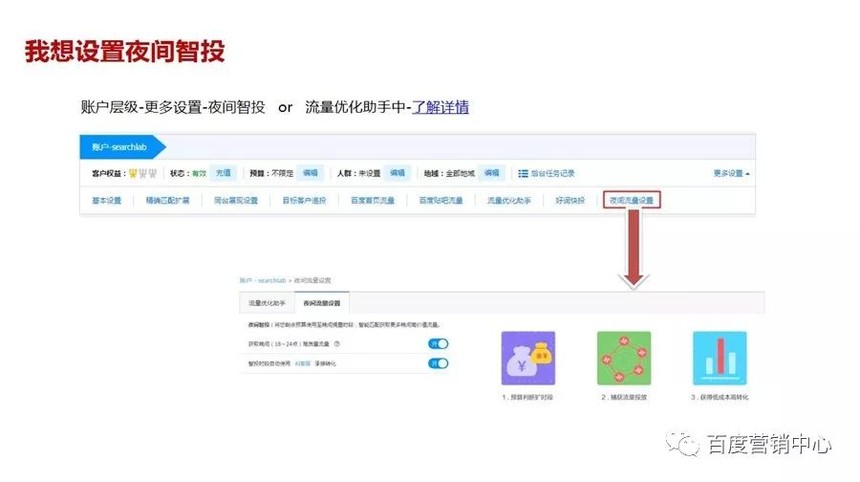
Task: Open the 基本设置 menu item
Action: point(106,201)
